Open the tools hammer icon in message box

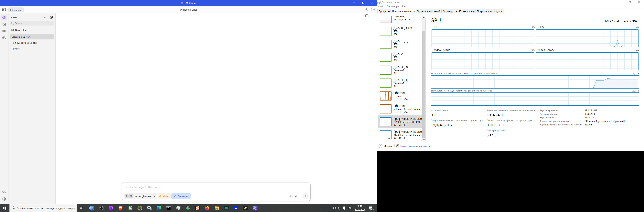click(x=296, y=196)
